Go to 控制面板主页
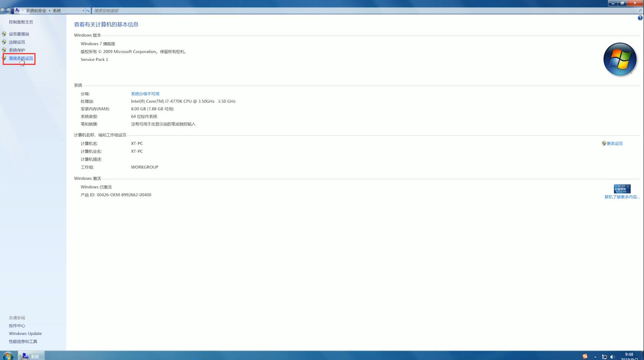 (21, 22)
